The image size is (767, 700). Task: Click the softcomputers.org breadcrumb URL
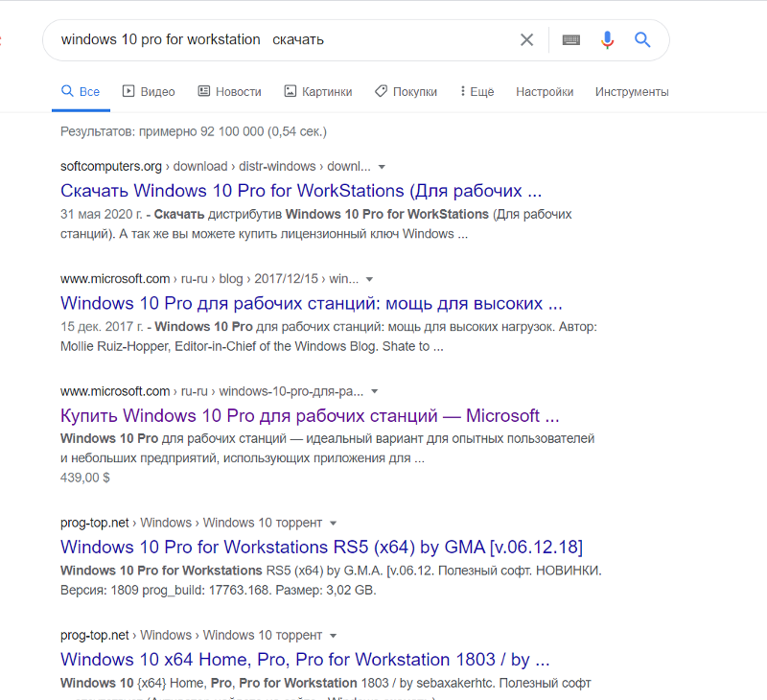click(215, 167)
